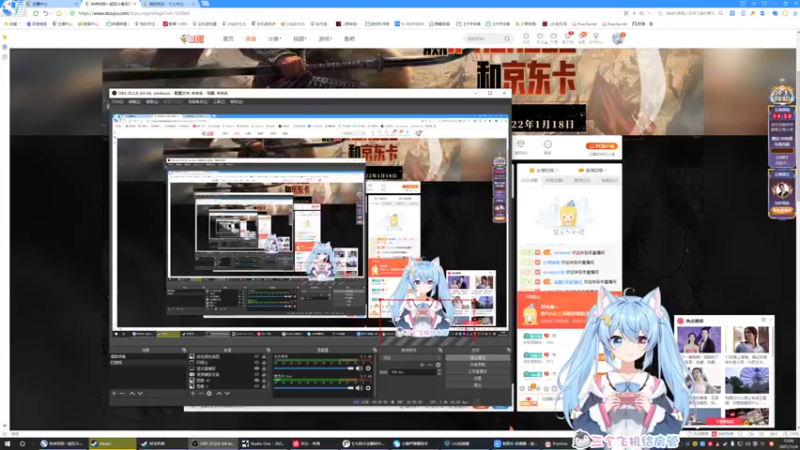Image resolution: width=800 pixels, height=450 pixels.
Task: Open Studio One from the taskbar
Action: pos(263,444)
